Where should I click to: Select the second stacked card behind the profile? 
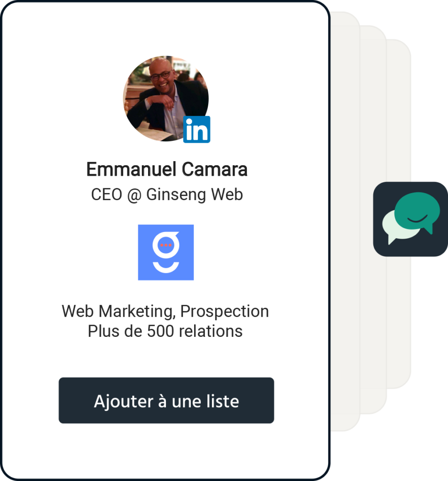point(373,219)
